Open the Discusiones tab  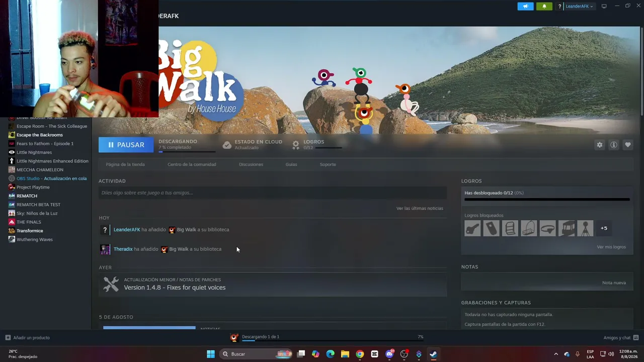[x=251, y=164]
